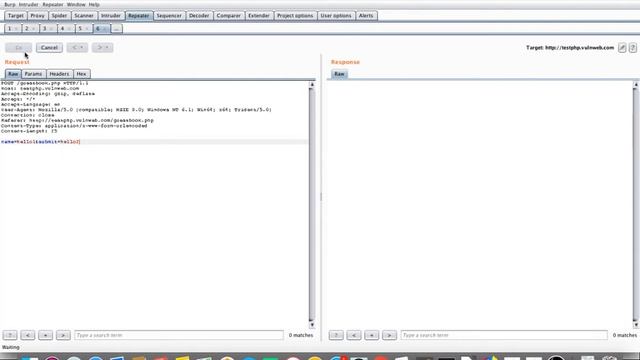Switch to the Sequencer tab

(x=169, y=16)
